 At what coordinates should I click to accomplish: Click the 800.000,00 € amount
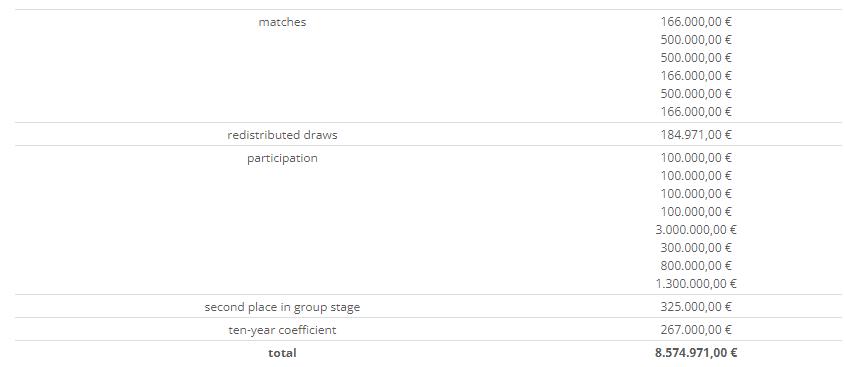coord(696,266)
